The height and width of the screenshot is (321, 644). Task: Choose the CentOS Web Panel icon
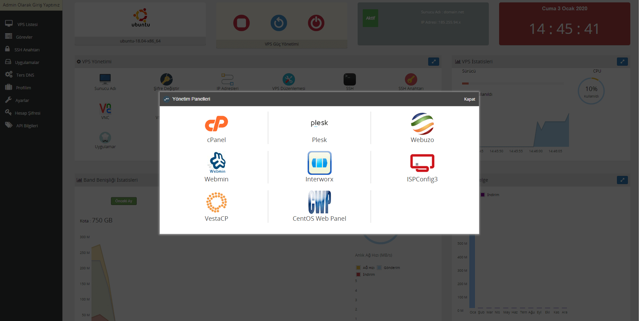point(319,202)
